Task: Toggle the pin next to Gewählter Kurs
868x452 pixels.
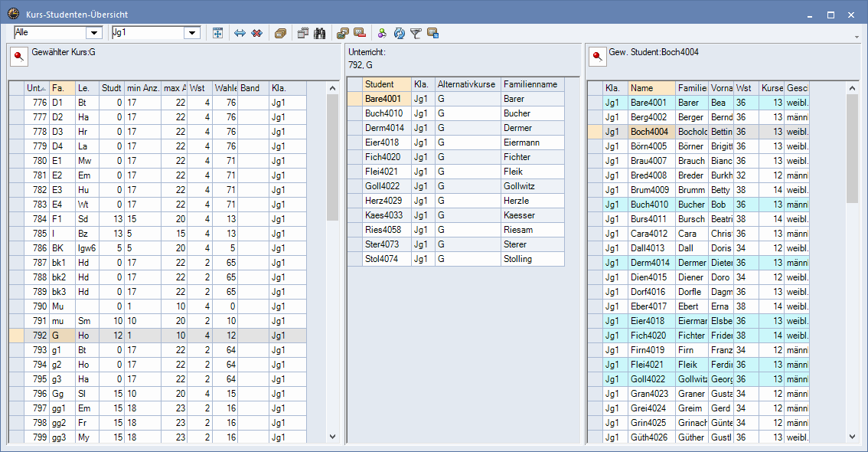Action: pyautogui.click(x=18, y=57)
